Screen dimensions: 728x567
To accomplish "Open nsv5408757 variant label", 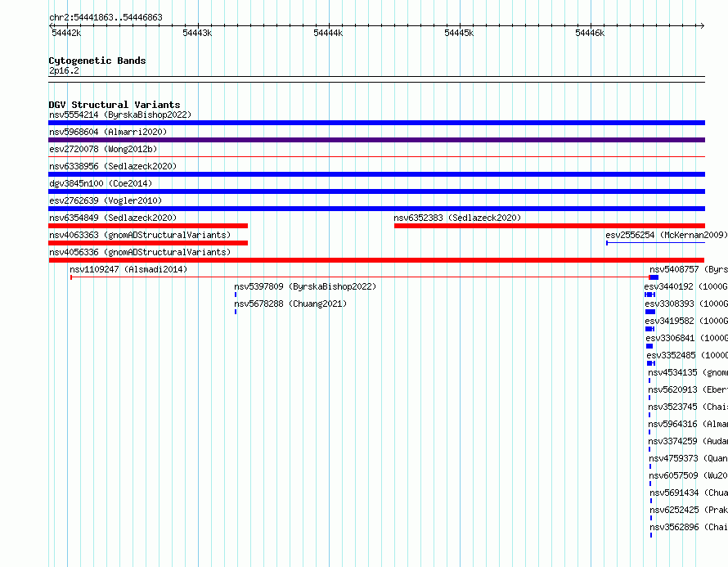I will click(689, 269).
